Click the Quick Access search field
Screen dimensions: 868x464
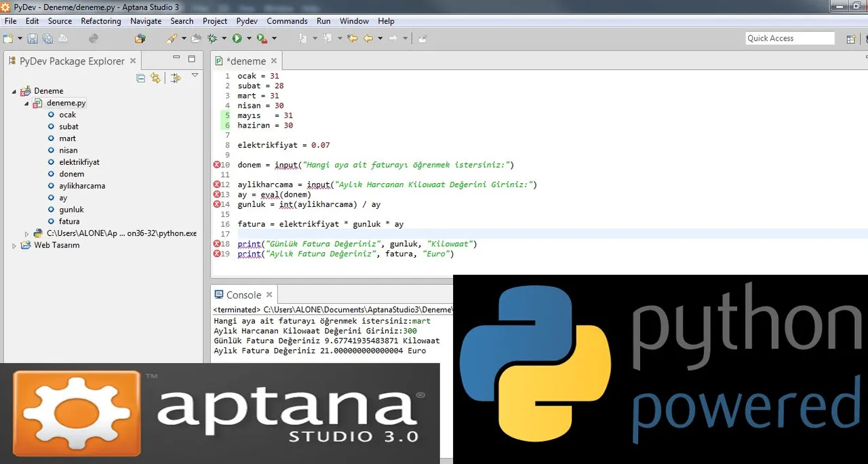(790, 39)
